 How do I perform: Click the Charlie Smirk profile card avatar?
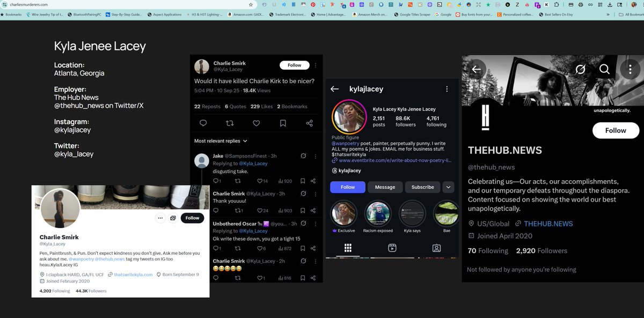(x=60, y=208)
